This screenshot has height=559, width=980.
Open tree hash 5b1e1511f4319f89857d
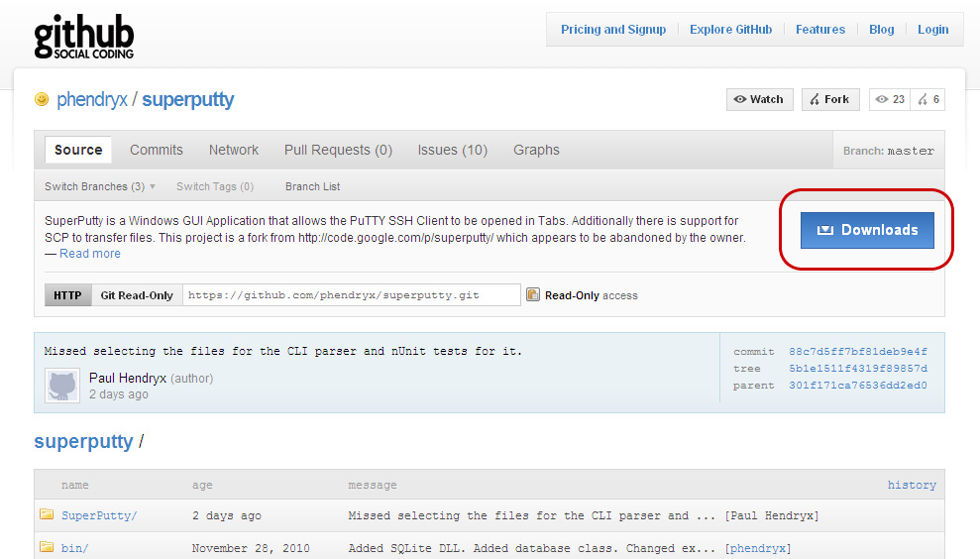857,369
